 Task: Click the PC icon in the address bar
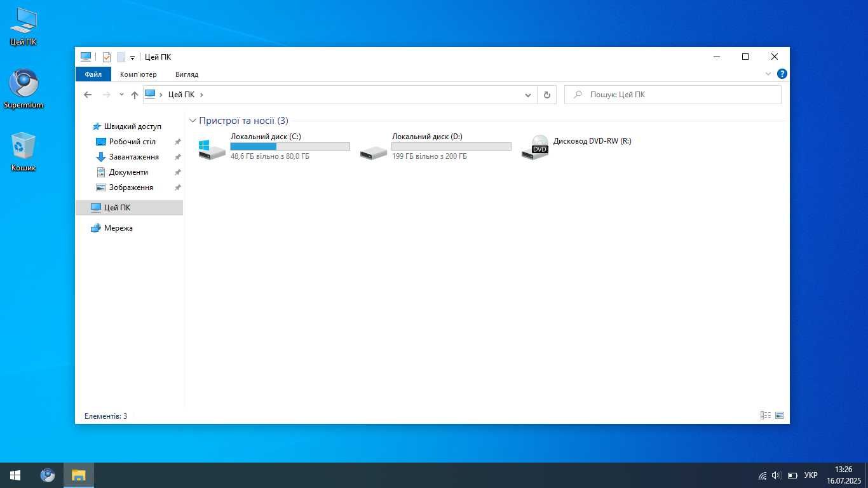(x=150, y=94)
